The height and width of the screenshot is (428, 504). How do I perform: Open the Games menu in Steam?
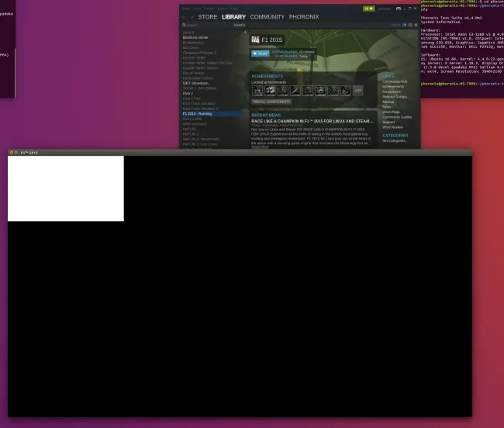point(223,9)
